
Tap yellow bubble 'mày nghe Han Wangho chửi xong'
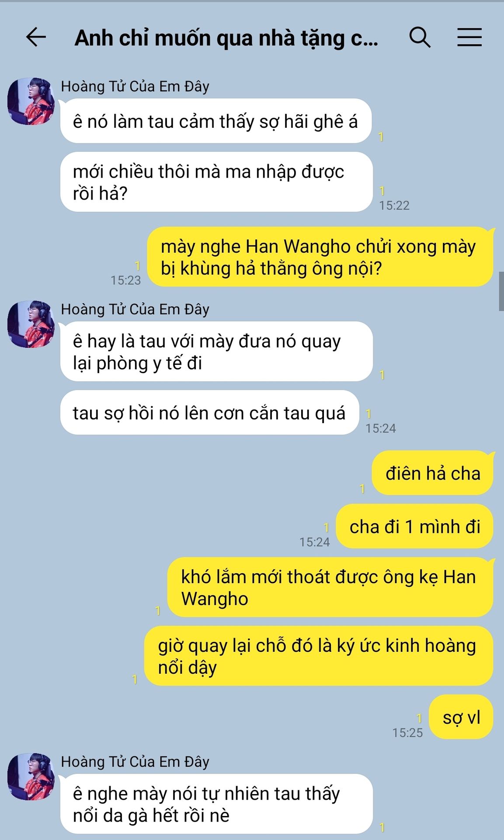320,257
